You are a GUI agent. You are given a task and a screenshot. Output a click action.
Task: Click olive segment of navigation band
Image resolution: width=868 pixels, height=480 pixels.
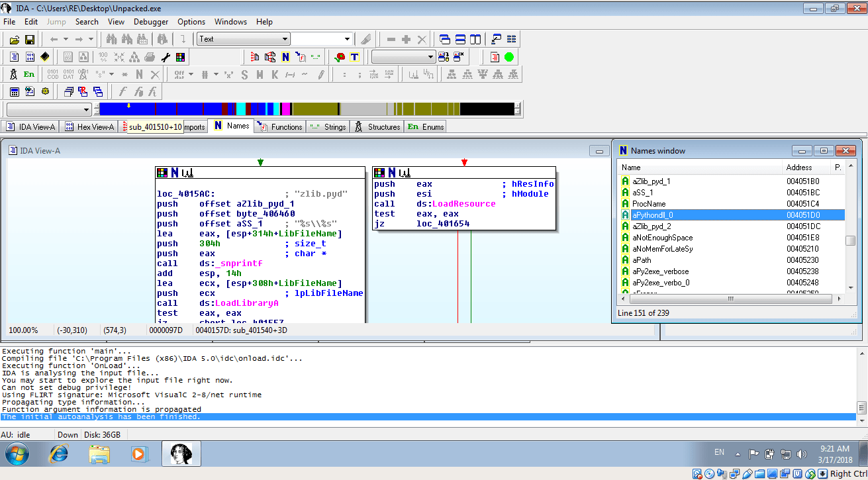point(315,109)
